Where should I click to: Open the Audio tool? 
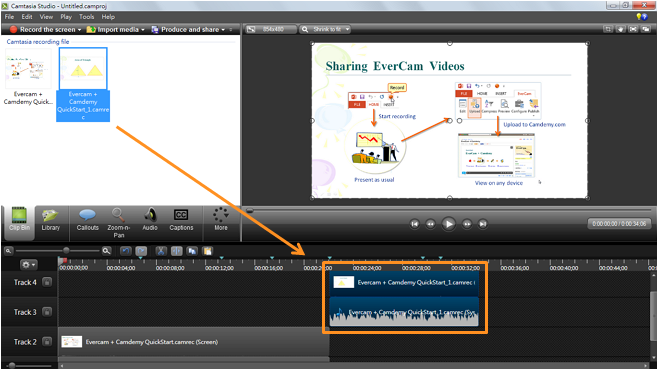pyautogui.click(x=150, y=219)
